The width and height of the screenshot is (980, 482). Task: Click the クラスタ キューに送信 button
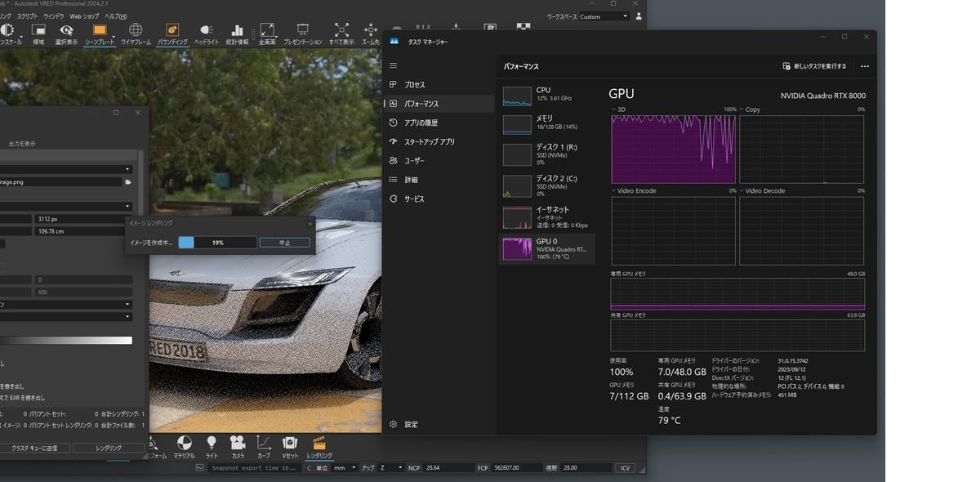[34, 448]
